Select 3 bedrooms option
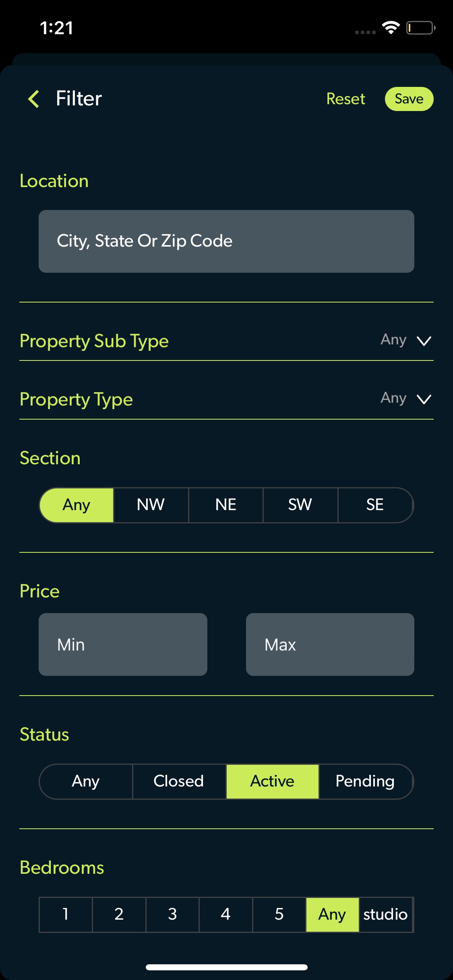The image size is (453, 980). 172,914
